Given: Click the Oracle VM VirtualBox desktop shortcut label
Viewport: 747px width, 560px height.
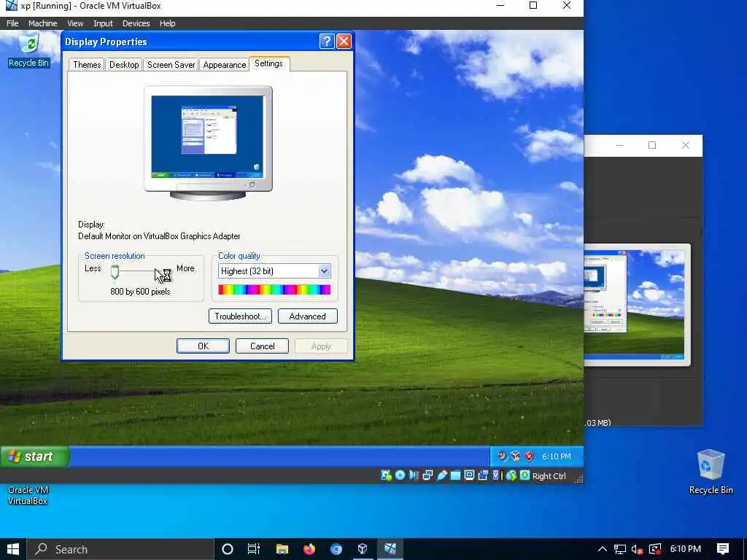Looking at the screenshot, I should click(x=28, y=495).
